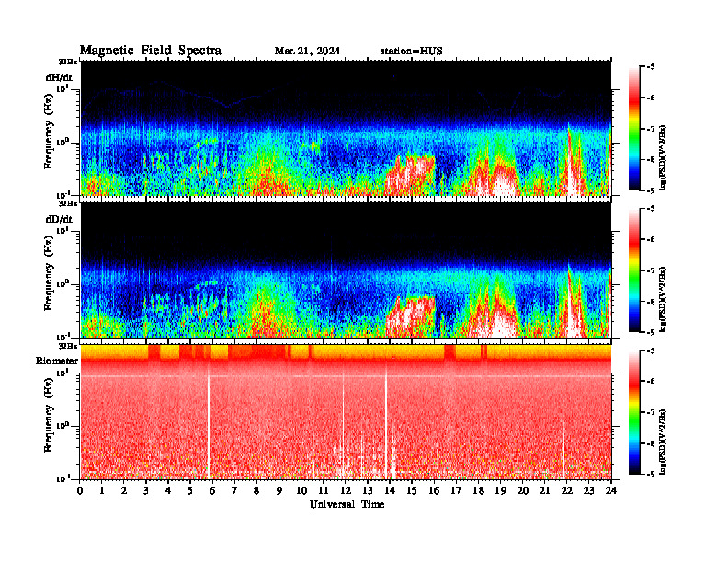The image size is (728, 563).
Task: Click the hour "1" tick on time axis
Action: 102,490
